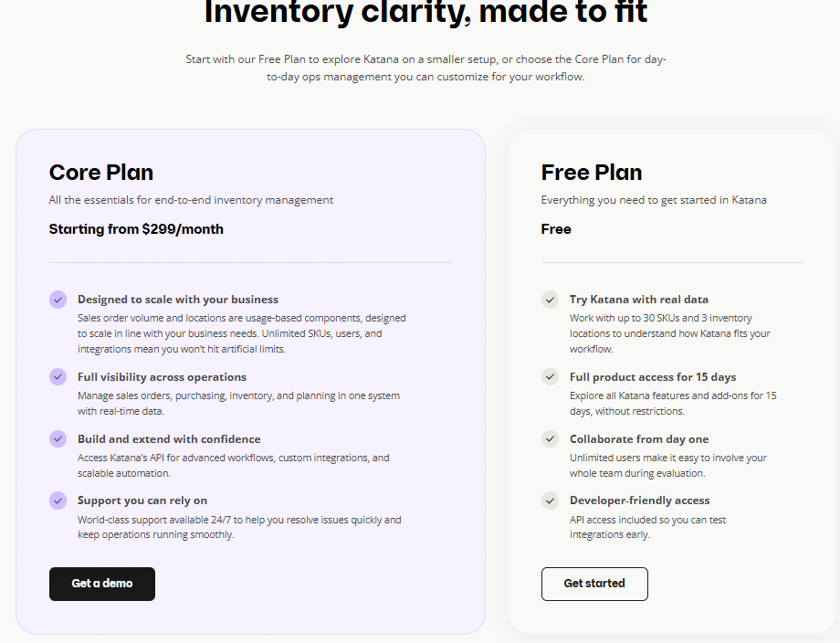Click the Inventory clarity main headline
Screen dimensions: 840x643
tap(425, 13)
